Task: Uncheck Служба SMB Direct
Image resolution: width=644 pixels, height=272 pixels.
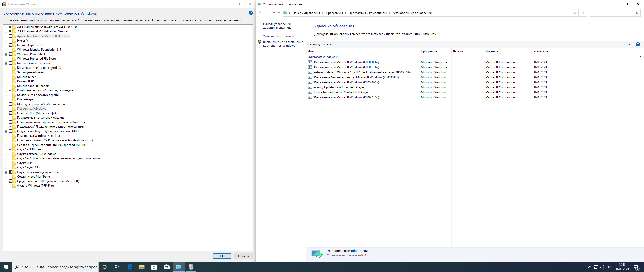Action: [10, 149]
